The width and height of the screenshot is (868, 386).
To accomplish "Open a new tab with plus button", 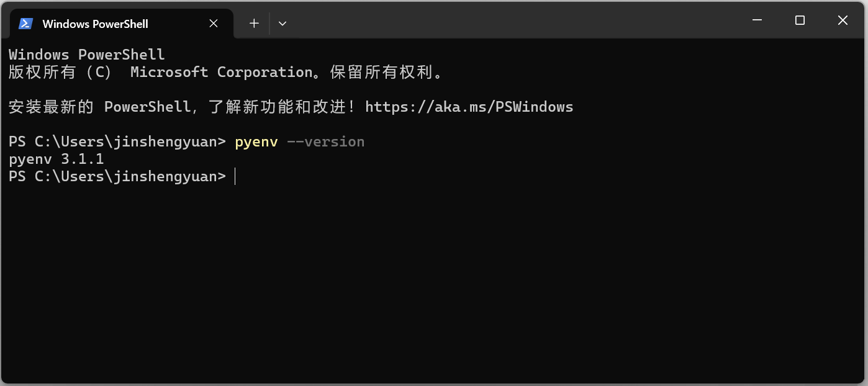I will point(254,24).
